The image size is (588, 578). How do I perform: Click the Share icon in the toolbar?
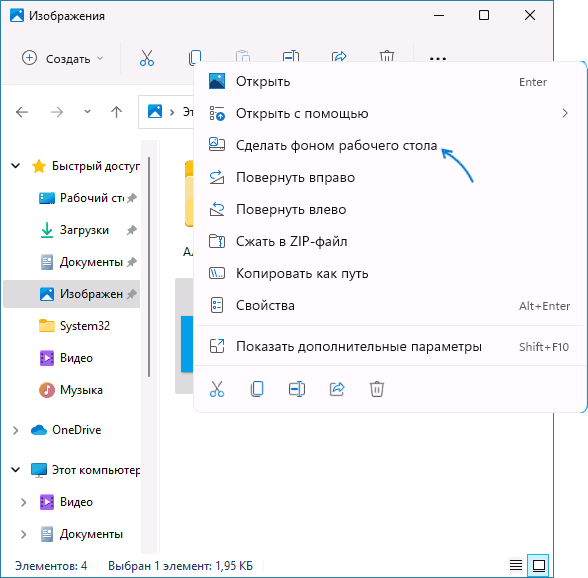coord(339,56)
